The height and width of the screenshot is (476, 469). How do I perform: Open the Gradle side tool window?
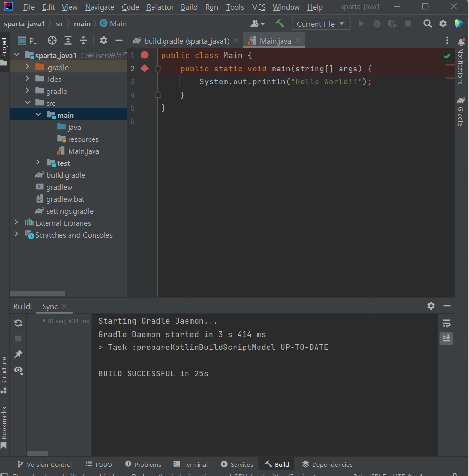click(461, 111)
